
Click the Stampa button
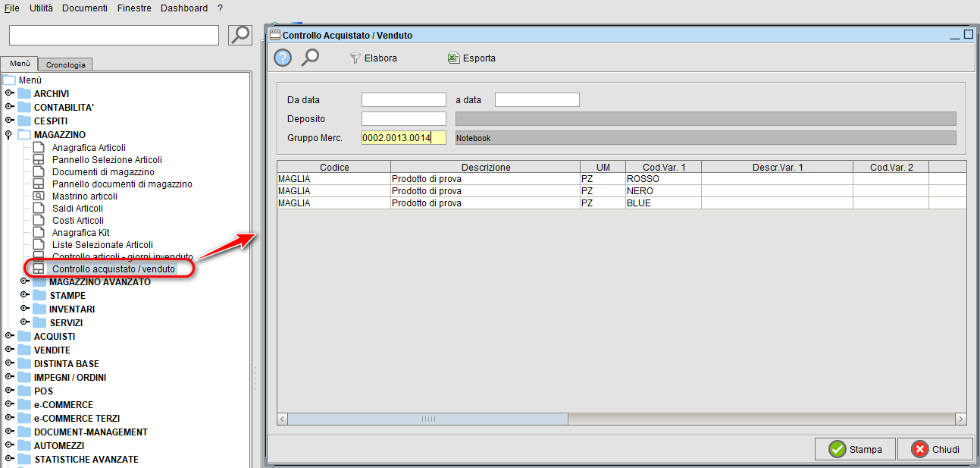tap(855, 449)
